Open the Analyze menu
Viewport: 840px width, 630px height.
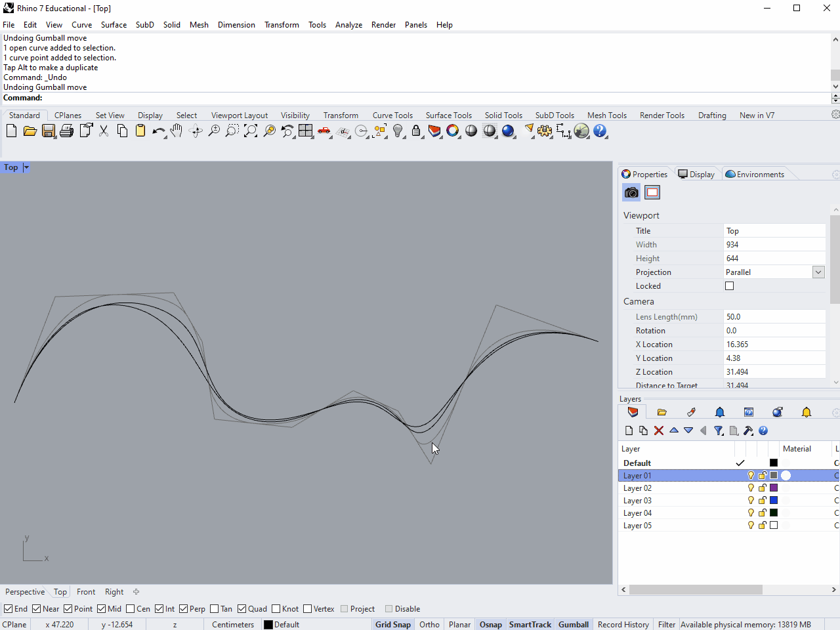[348, 25]
